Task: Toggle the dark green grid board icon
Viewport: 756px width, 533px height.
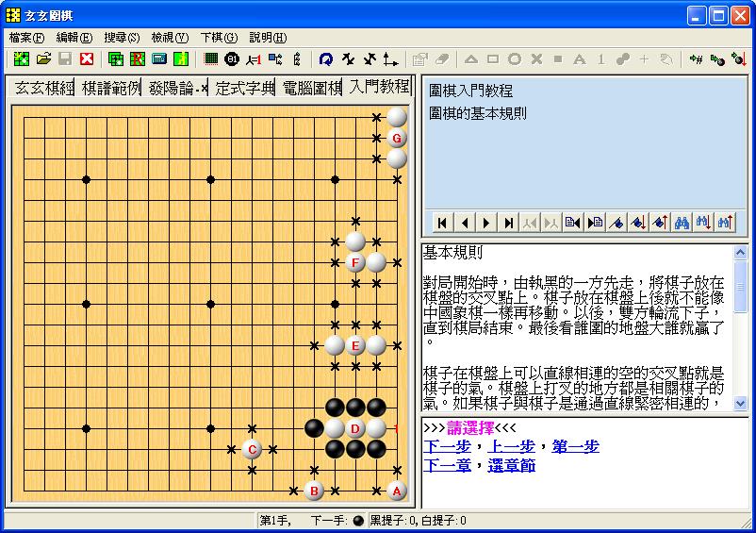Action: [211, 58]
